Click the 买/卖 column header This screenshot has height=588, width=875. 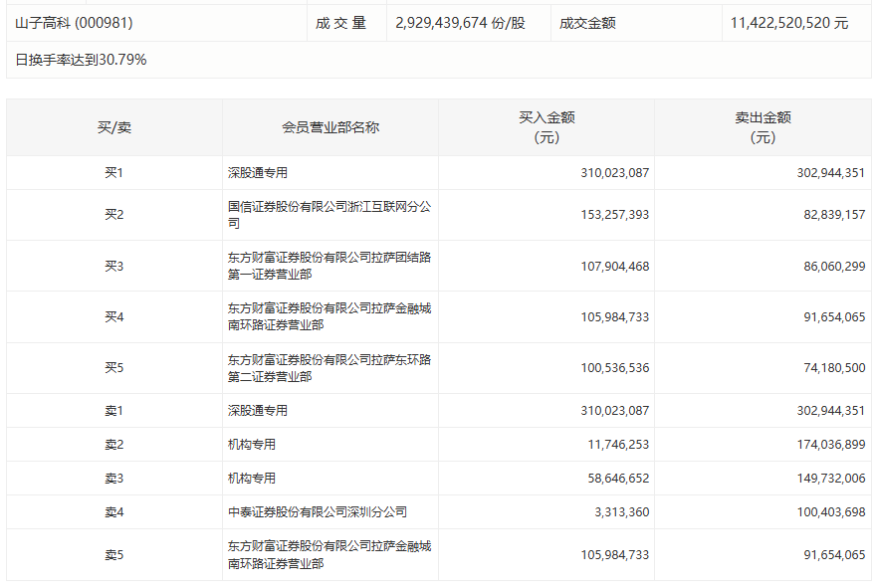[113, 127]
